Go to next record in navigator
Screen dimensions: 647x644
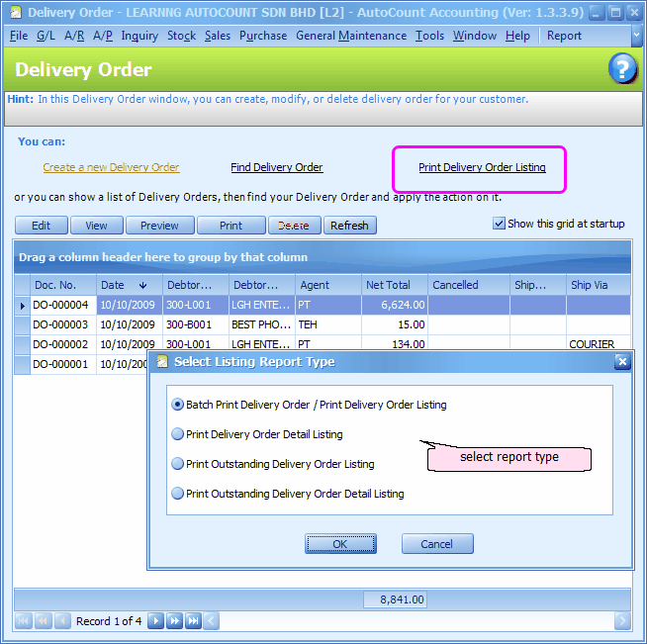coord(155,621)
